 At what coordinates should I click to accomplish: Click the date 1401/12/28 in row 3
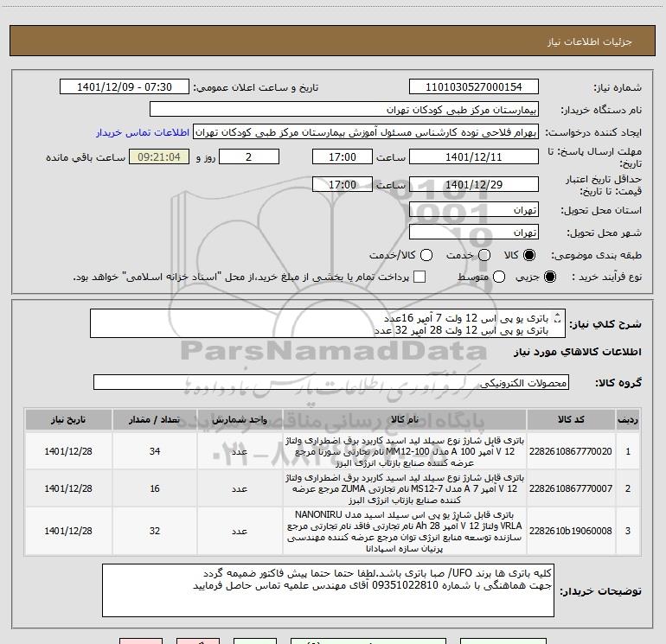click(68, 531)
